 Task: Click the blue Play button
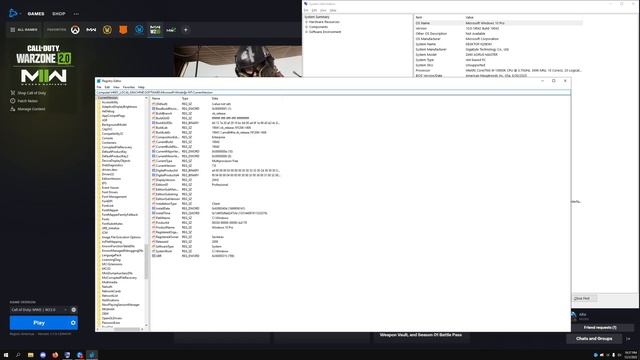point(39,323)
